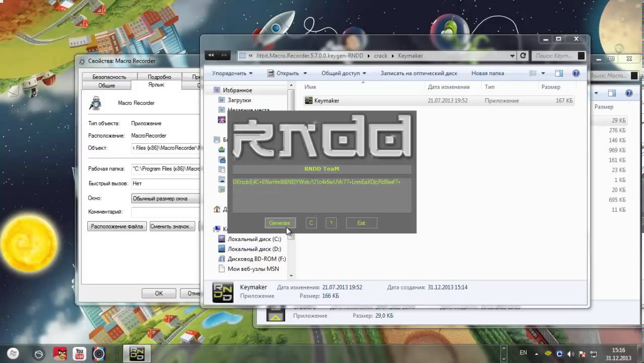This screenshot has height=363, width=644.
Task: Open the Angry Birds taskbar icon
Action: point(60,354)
